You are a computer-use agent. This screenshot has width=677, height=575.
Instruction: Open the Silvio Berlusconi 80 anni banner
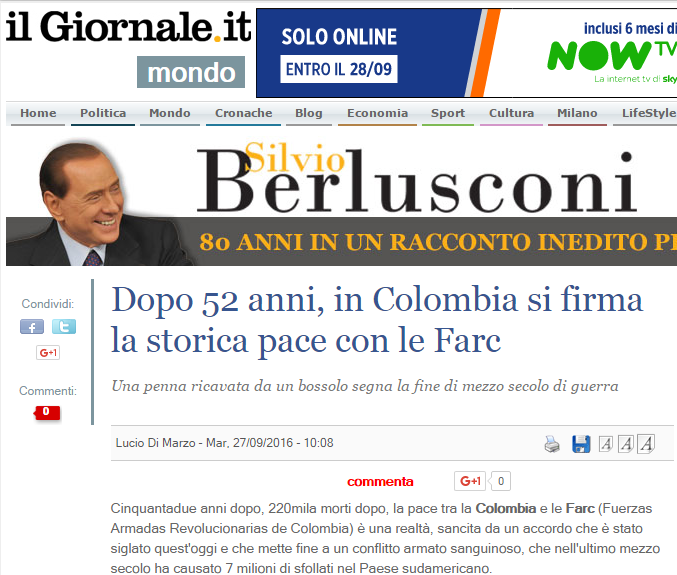tap(341, 201)
